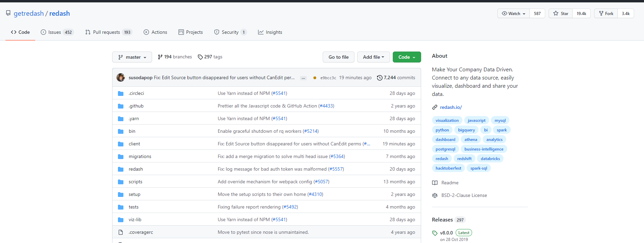Open the getredash organization link

tap(29, 13)
